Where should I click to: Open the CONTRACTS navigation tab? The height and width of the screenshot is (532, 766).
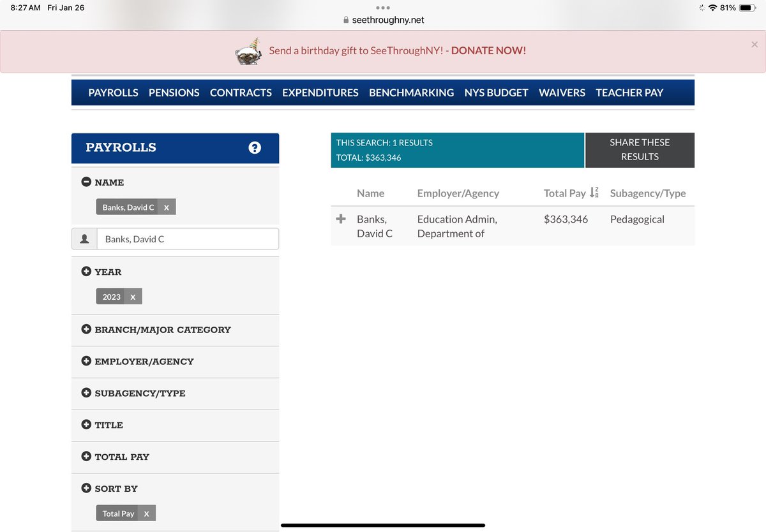241,92
